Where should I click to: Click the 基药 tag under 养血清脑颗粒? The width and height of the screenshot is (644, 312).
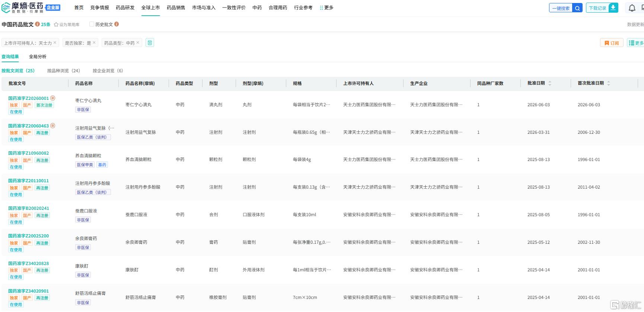(102, 165)
